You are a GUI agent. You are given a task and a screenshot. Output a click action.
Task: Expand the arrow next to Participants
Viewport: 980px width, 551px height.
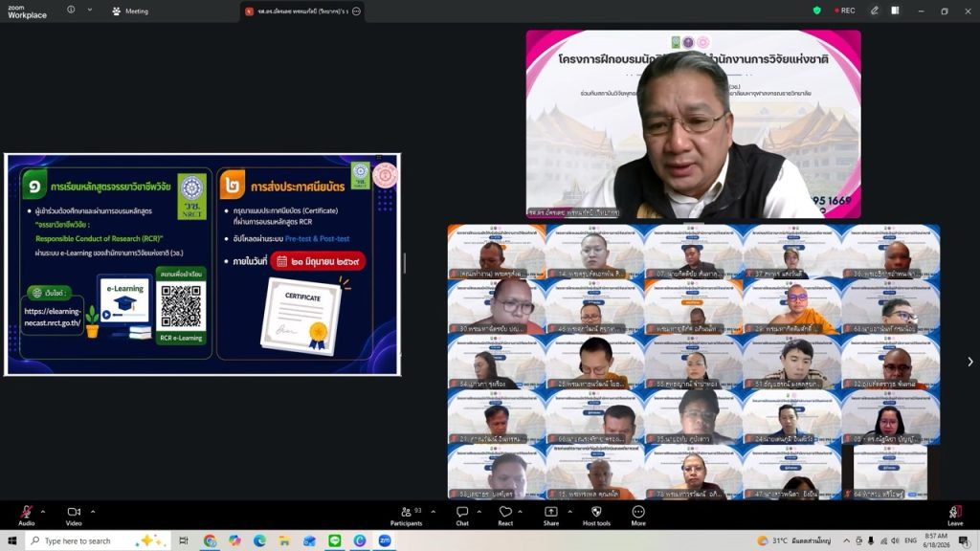434,512
